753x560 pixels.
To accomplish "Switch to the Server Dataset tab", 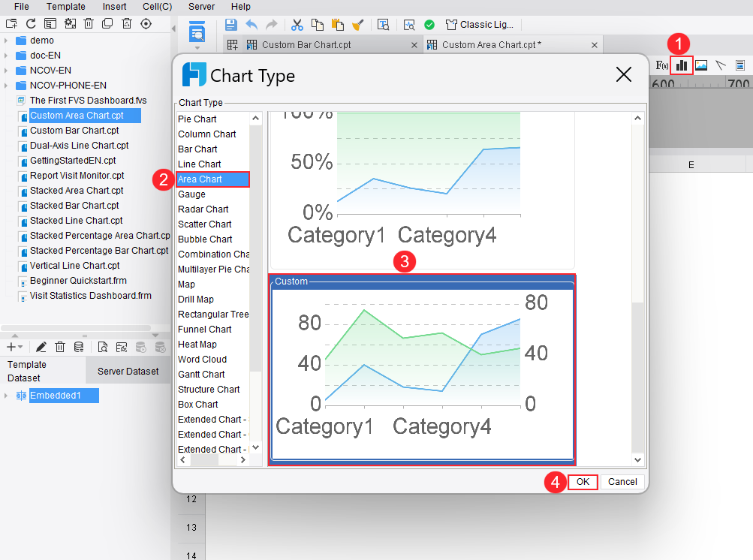I will 128,372.
